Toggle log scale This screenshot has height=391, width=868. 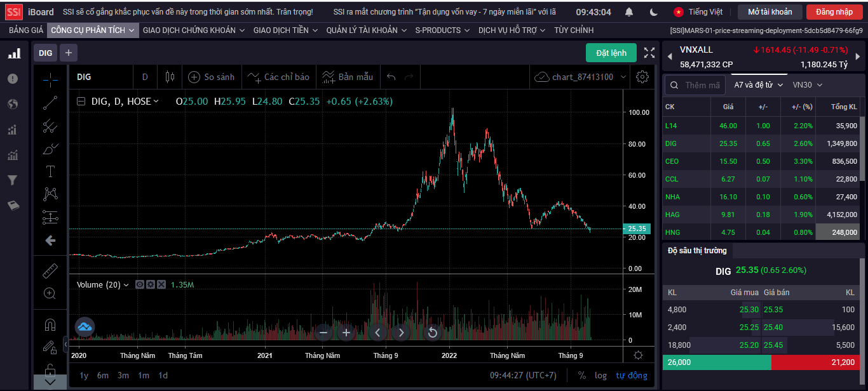click(x=600, y=375)
